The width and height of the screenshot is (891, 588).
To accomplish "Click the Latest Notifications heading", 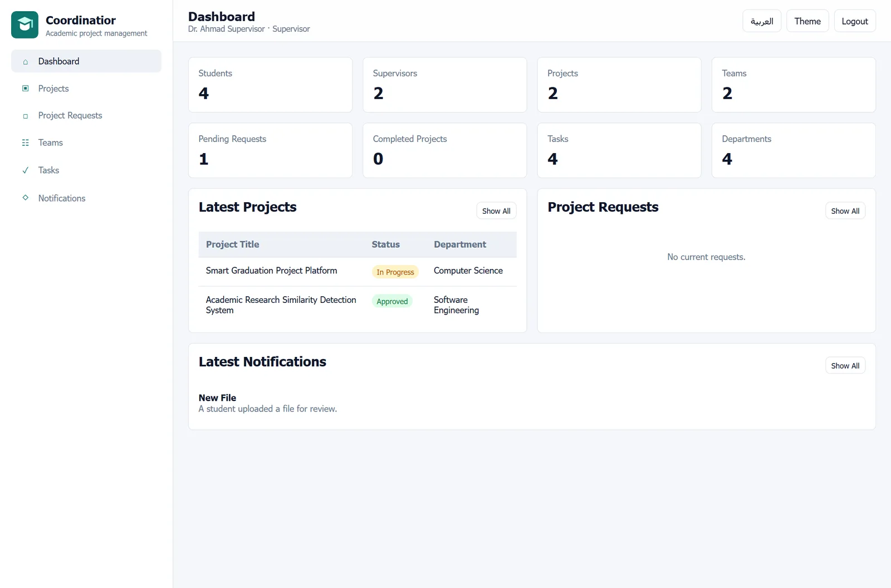I will [262, 362].
